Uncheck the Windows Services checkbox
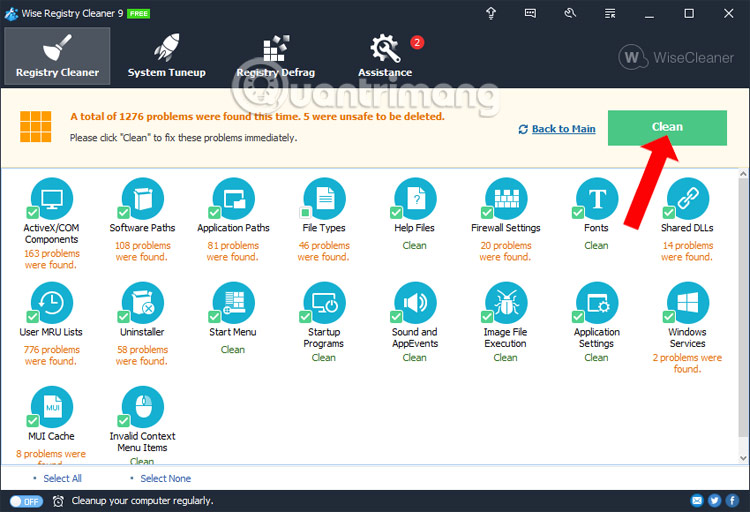 tap(669, 316)
